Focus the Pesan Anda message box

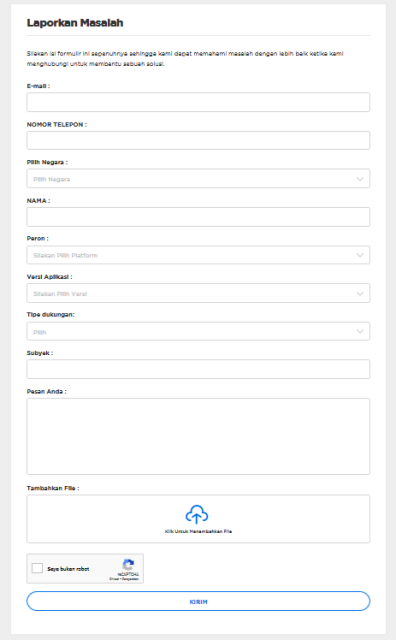point(198,436)
